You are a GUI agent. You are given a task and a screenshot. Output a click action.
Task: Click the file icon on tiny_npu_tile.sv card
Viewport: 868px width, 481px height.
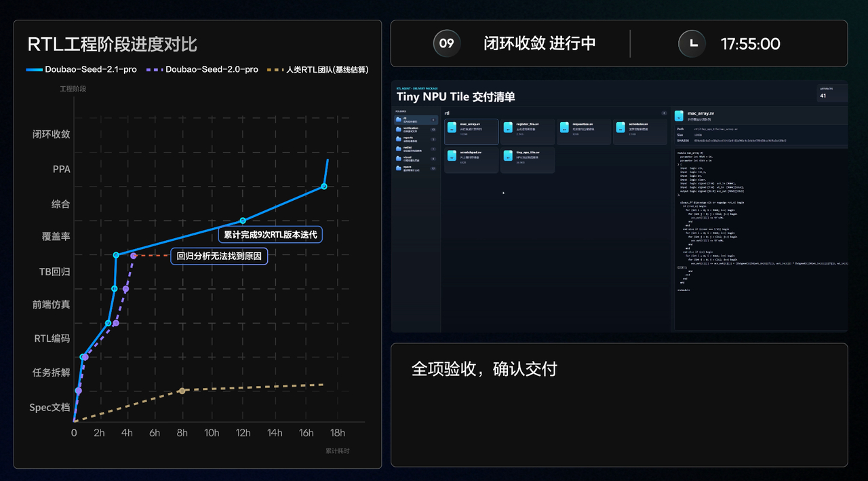[509, 155]
